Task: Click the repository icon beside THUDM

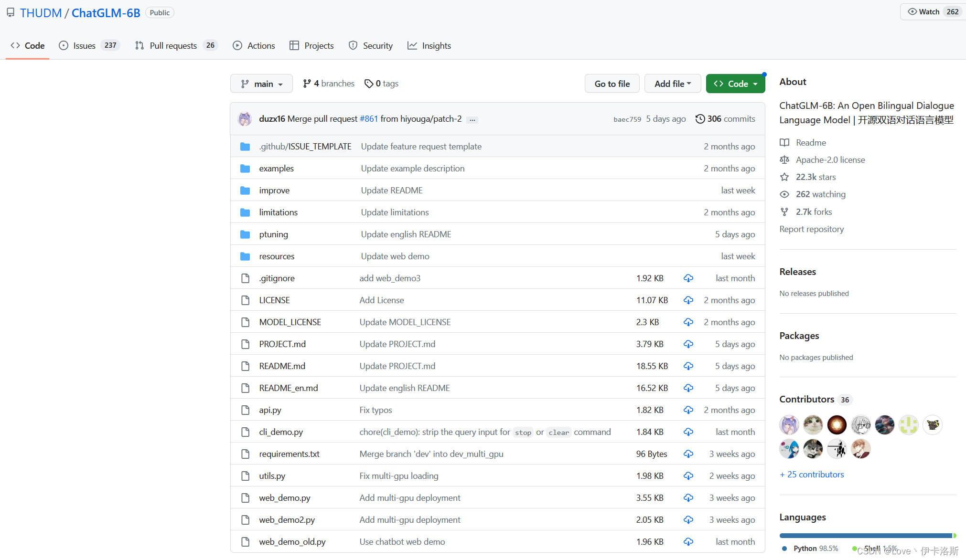Action: (11, 13)
